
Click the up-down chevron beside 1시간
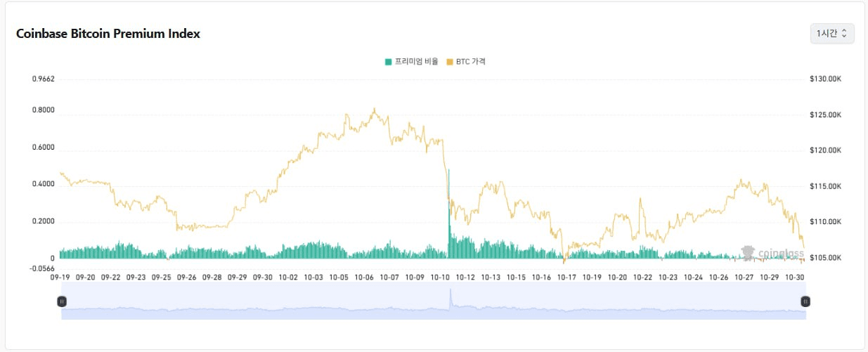844,33
